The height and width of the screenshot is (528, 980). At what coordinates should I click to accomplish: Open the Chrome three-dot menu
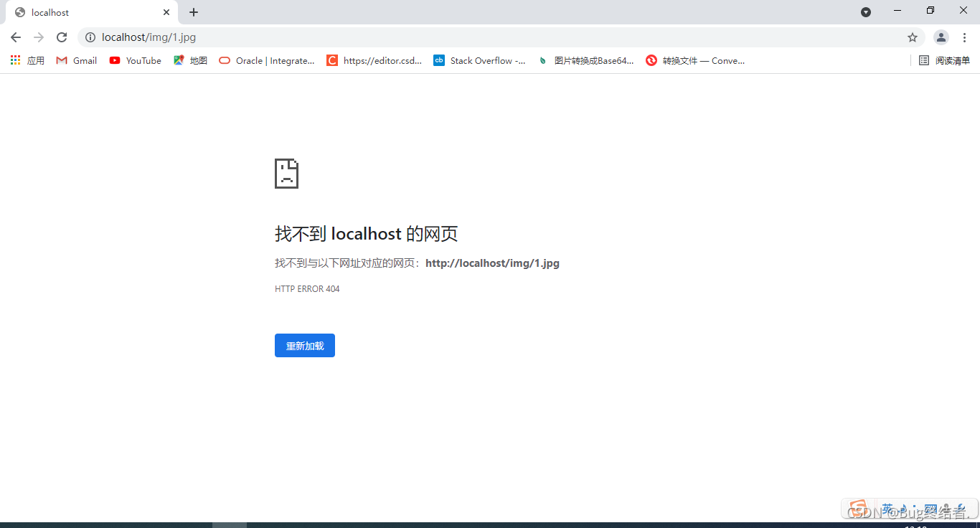click(965, 37)
